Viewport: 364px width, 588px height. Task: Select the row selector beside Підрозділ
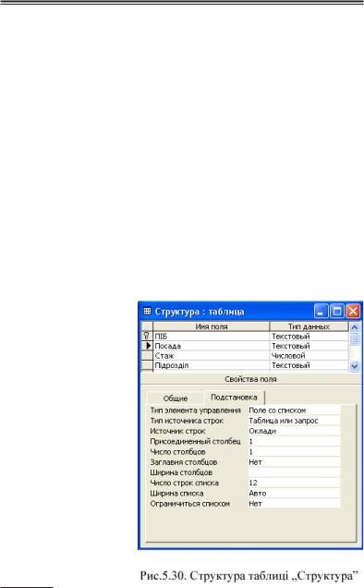pyautogui.click(x=147, y=365)
